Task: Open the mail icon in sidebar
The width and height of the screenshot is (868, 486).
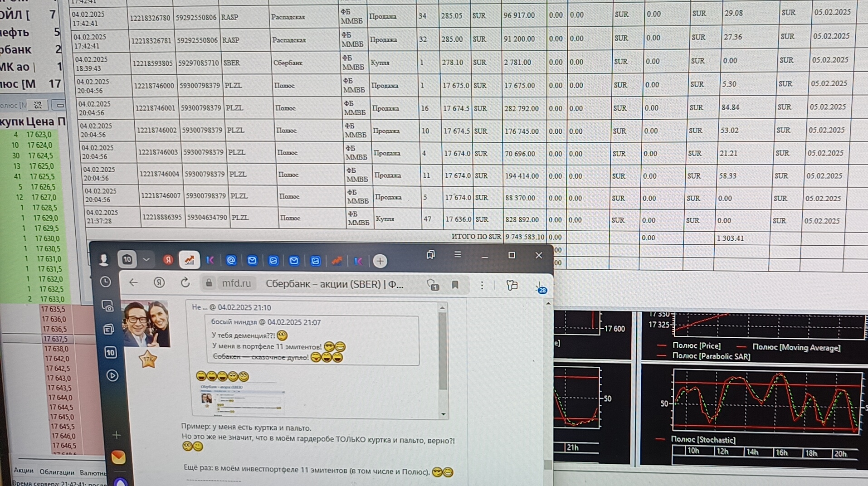Action: 118,457
